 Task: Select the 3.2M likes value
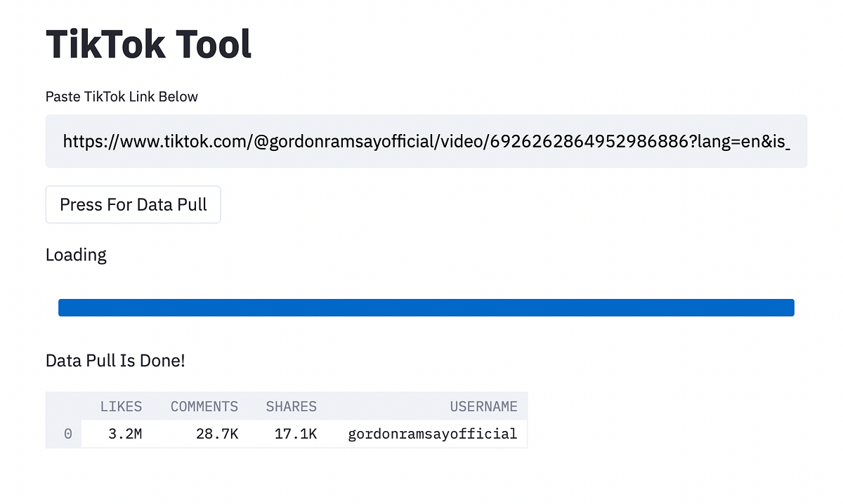[124, 433]
